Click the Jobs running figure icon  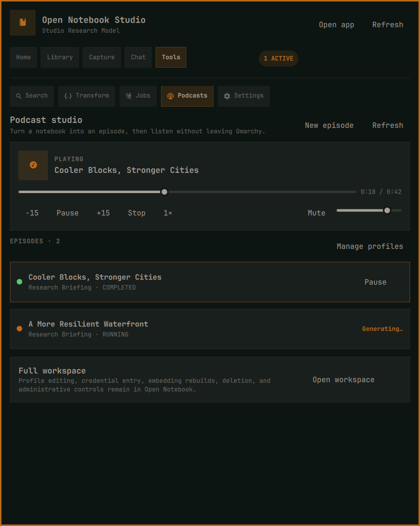pyautogui.click(x=128, y=96)
